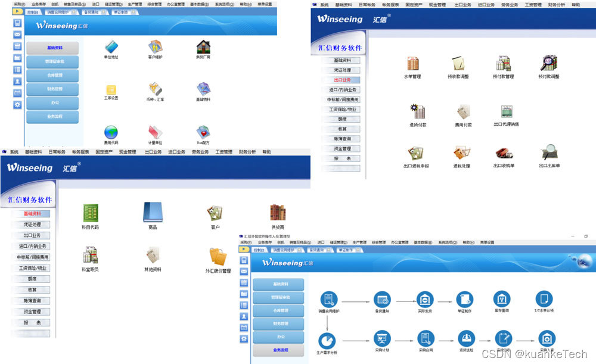This screenshot has height=364, width=596.
Task: Select 帐簿查询 in the bottom-left finance sidebar
Action: click(x=32, y=300)
